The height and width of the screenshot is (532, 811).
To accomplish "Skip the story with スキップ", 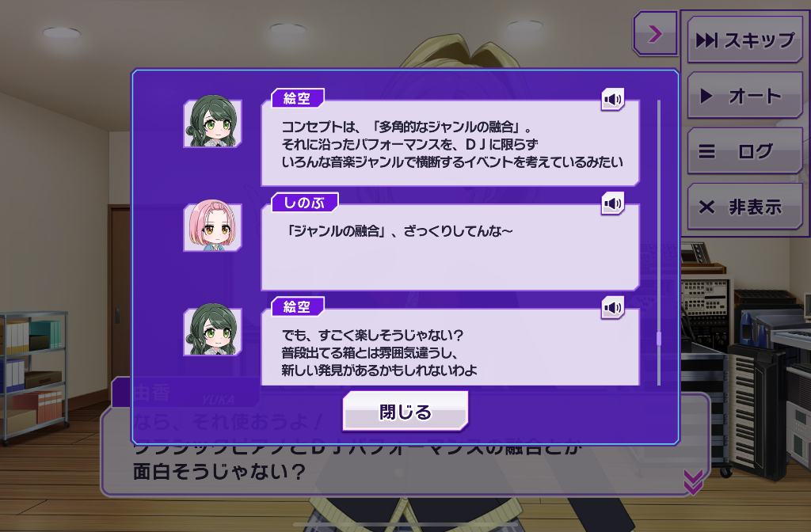I will (x=744, y=40).
